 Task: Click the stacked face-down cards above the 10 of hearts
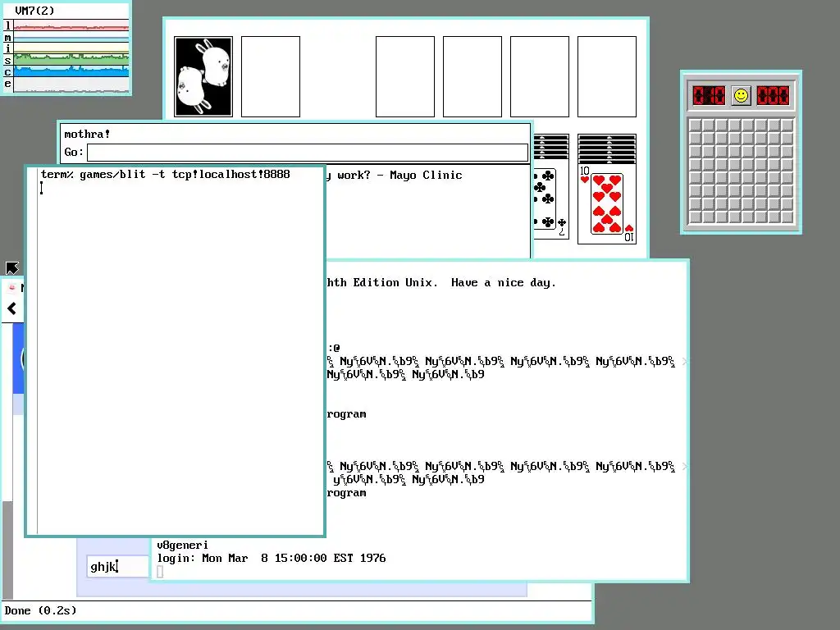607,149
